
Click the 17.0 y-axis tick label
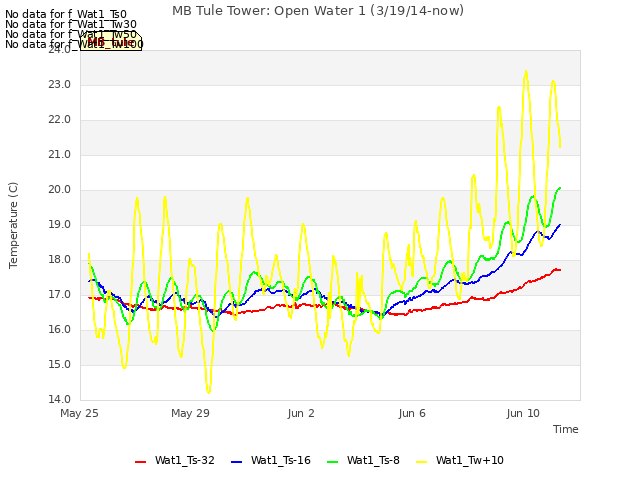click(x=60, y=295)
